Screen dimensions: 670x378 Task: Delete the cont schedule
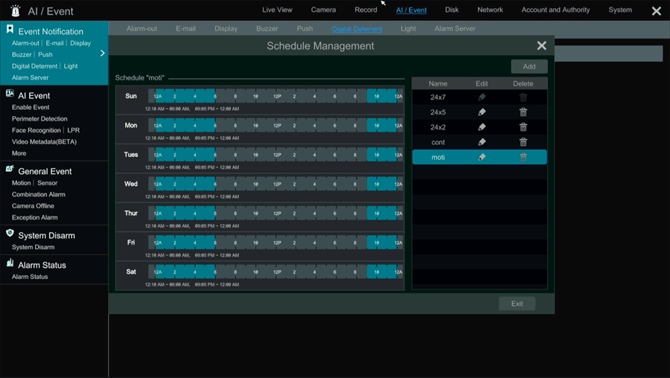pos(523,142)
